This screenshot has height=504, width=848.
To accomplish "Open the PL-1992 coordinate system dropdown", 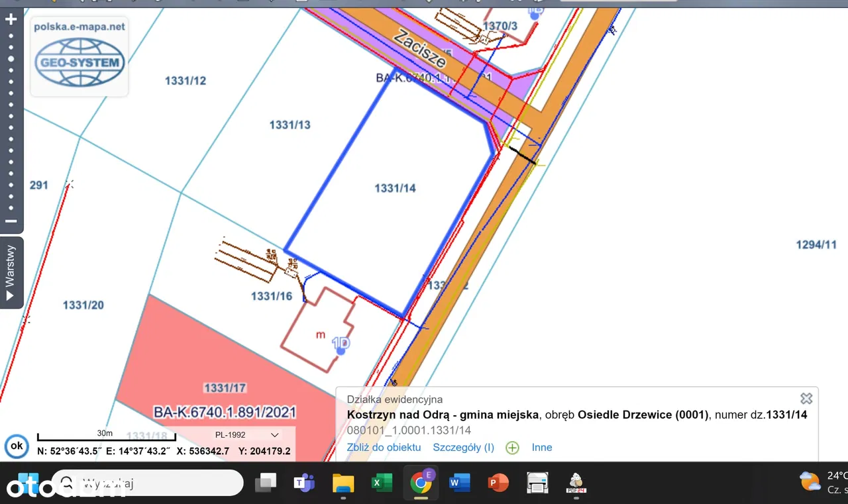I will point(246,435).
